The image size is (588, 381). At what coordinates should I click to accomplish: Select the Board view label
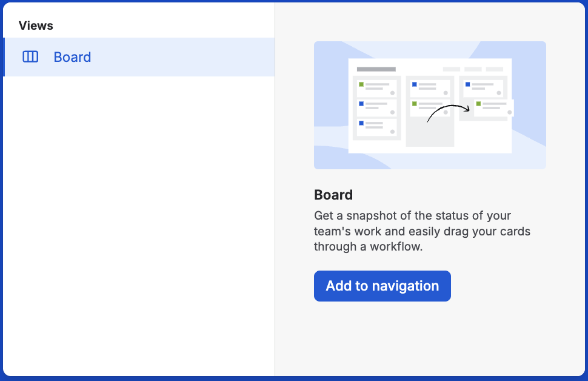pyautogui.click(x=72, y=57)
